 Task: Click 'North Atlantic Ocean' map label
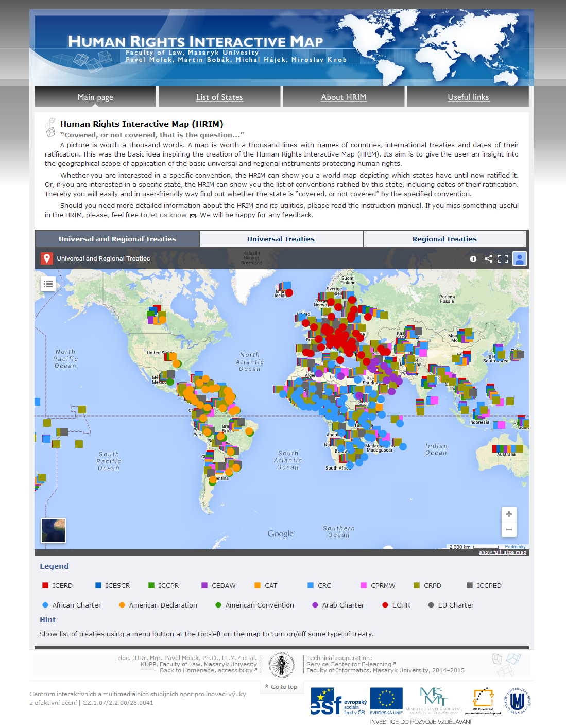pyautogui.click(x=250, y=362)
